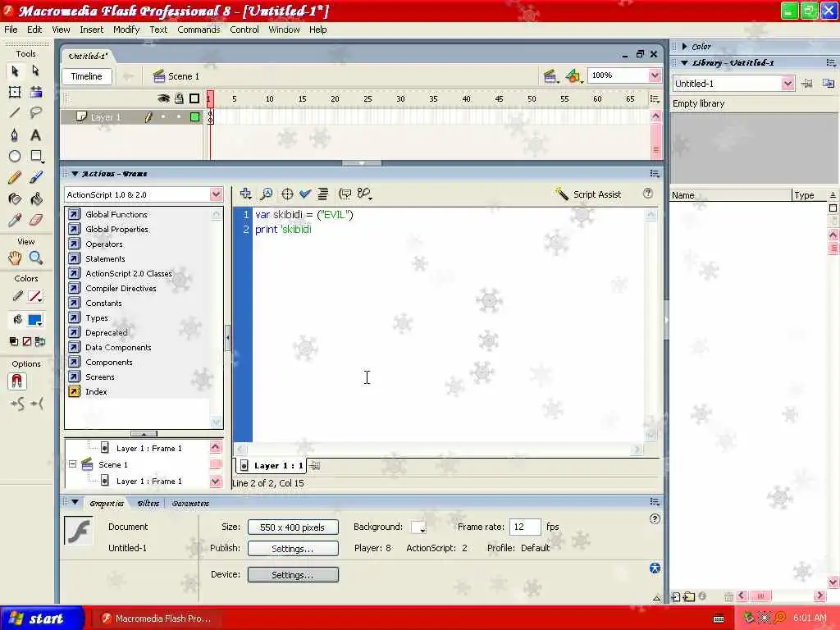
Task: Select the Lasso tool
Action: (36, 112)
